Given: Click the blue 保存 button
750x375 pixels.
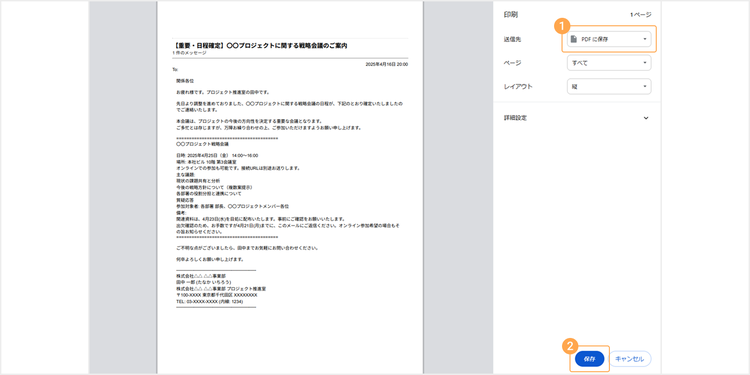Looking at the screenshot, I should (589, 359).
